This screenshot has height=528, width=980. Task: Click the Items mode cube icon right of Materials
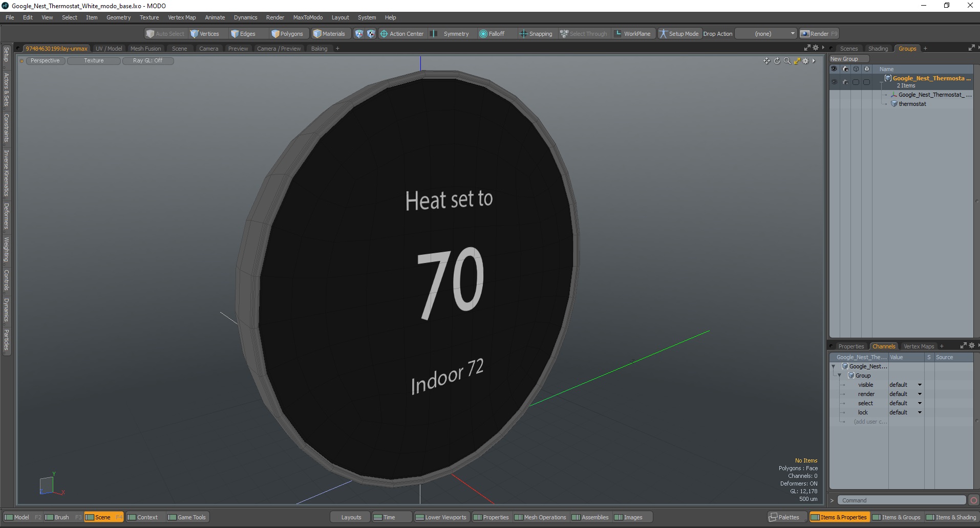click(359, 34)
